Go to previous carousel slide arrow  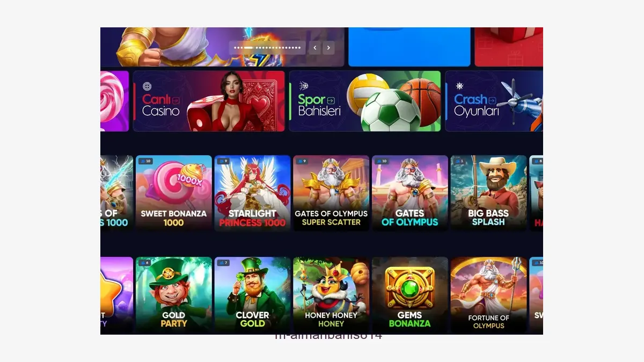(315, 48)
